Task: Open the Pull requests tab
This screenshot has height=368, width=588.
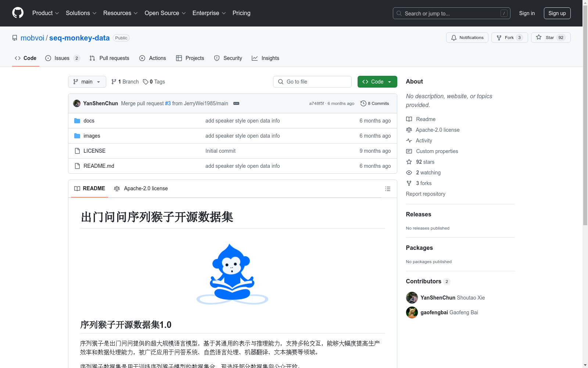Action: [x=110, y=58]
